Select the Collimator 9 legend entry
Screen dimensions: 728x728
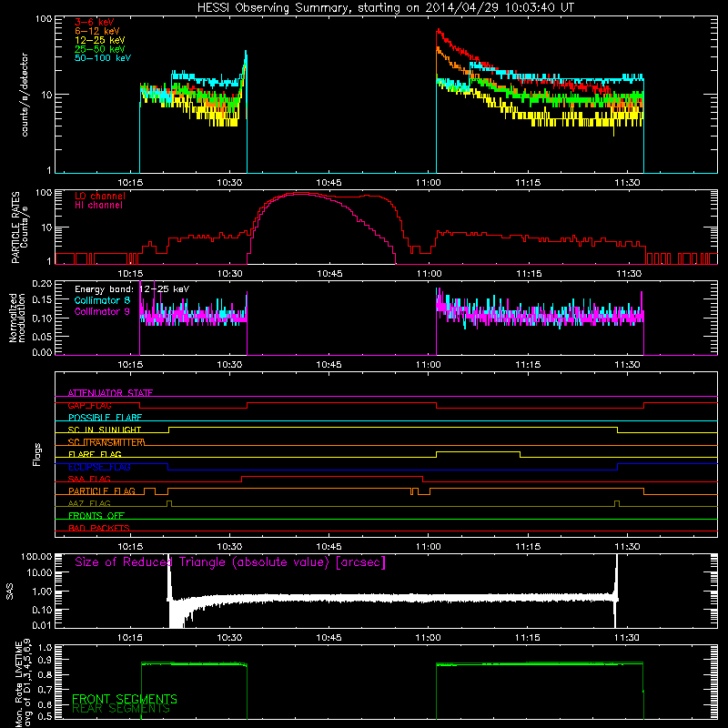point(102,311)
